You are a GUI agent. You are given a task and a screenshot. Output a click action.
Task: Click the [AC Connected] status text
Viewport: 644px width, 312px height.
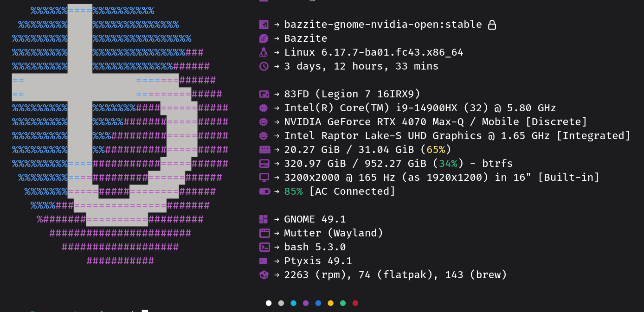352,191
